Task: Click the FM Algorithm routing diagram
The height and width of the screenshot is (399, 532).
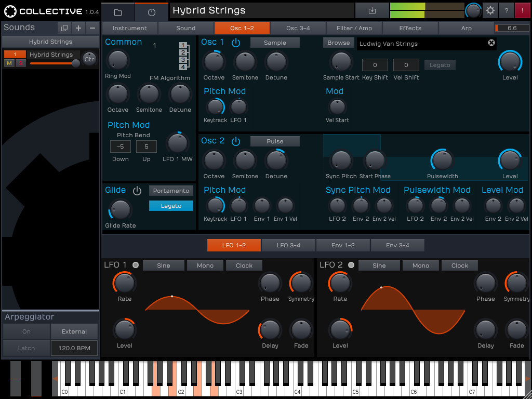Action: coord(183,56)
